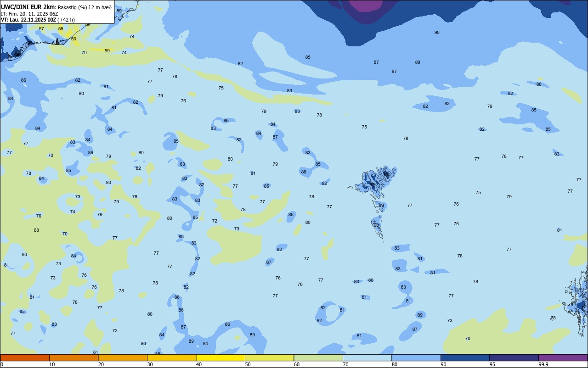The width and height of the screenshot is (588, 368).
Task: Click the '40' legend tick label
Action: [x=199, y=364]
